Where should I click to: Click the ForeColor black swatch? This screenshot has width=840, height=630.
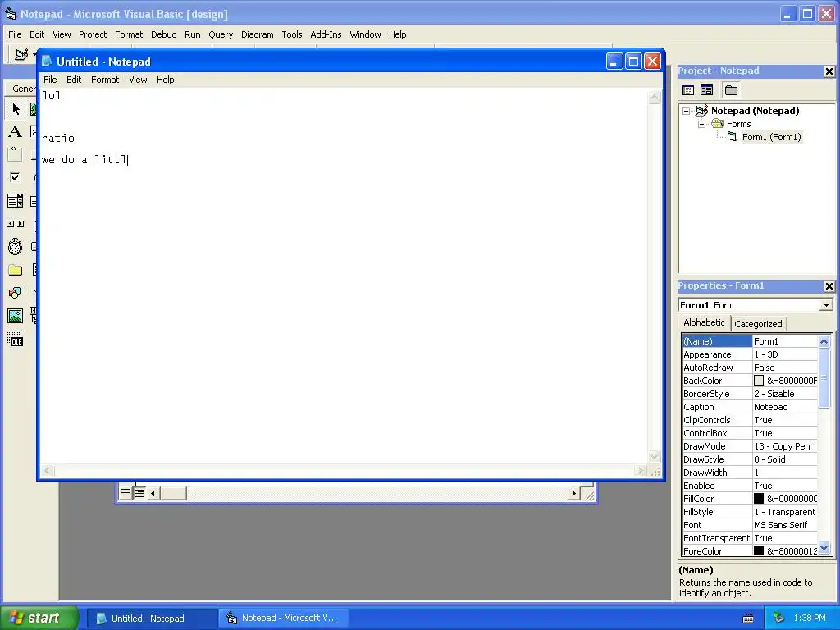pyautogui.click(x=759, y=550)
